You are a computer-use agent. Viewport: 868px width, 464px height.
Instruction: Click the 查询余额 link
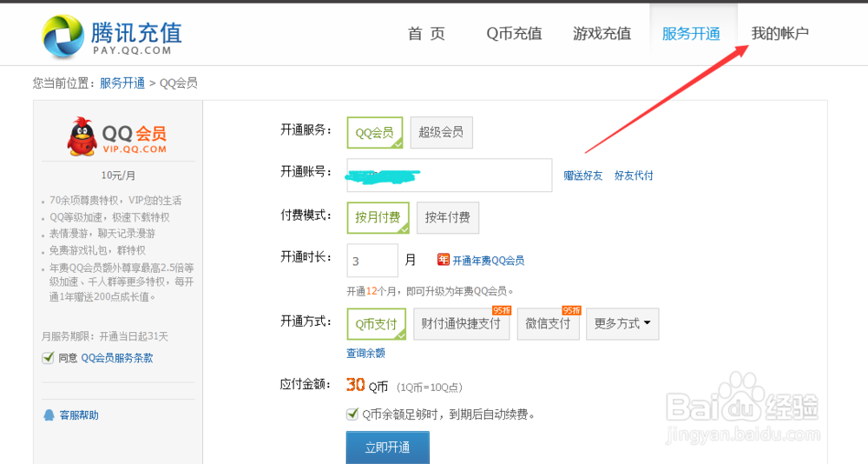[x=366, y=353]
